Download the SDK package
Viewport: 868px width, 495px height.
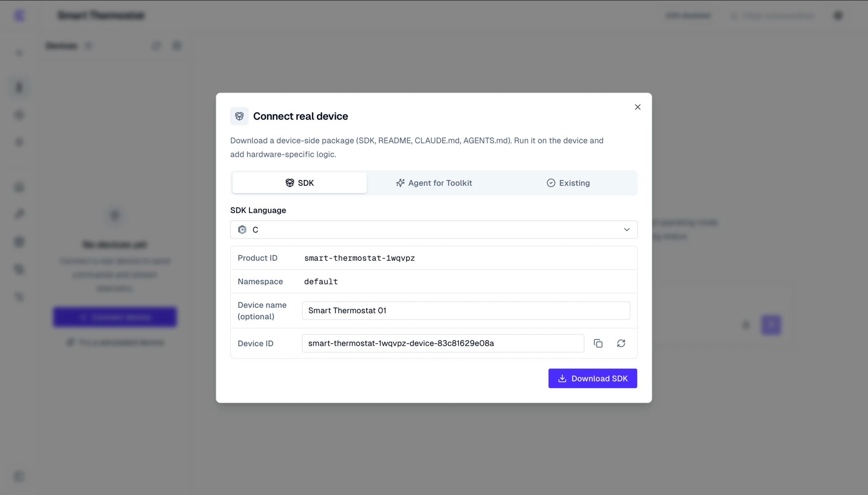(x=593, y=379)
